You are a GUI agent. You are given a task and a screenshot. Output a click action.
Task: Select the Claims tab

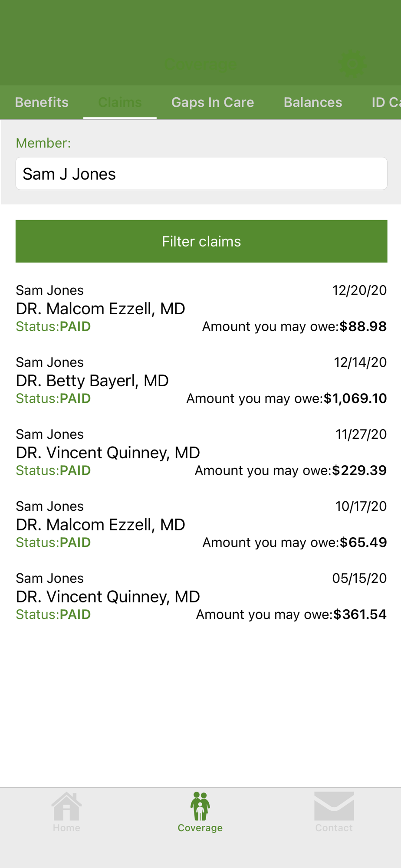point(120,102)
